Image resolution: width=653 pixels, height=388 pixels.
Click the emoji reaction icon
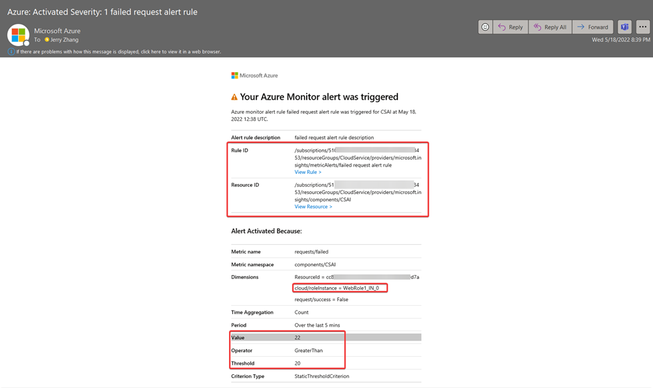pyautogui.click(x=485, y=27)
